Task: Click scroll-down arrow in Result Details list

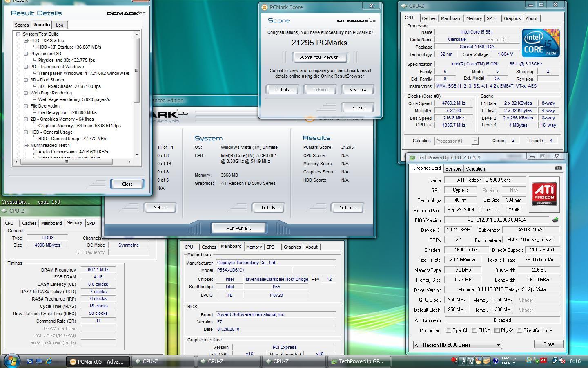Action: 137,155
